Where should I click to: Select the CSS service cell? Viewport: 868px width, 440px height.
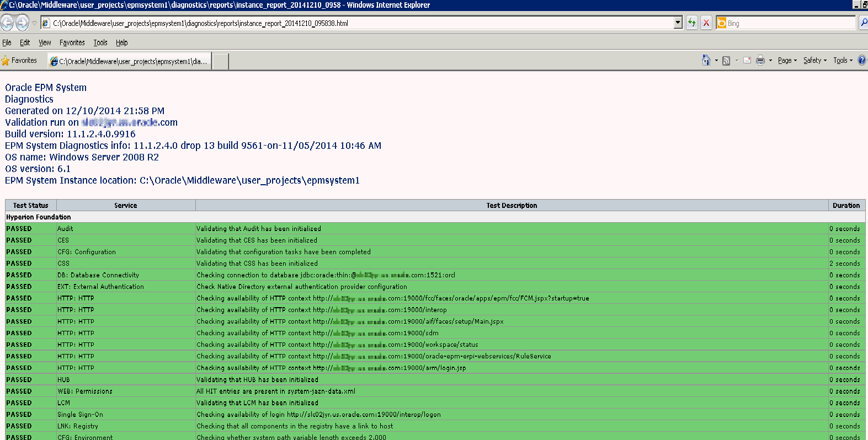(126, 263)
